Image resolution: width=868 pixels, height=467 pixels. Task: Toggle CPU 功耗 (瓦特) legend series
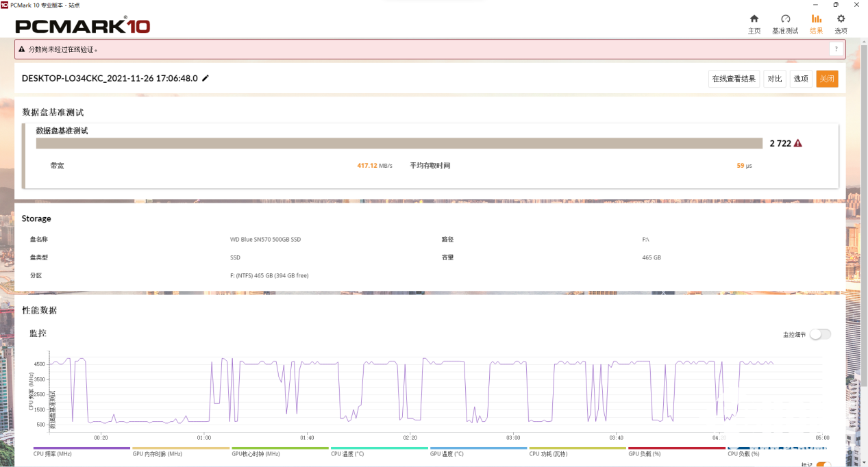(577, 452)
